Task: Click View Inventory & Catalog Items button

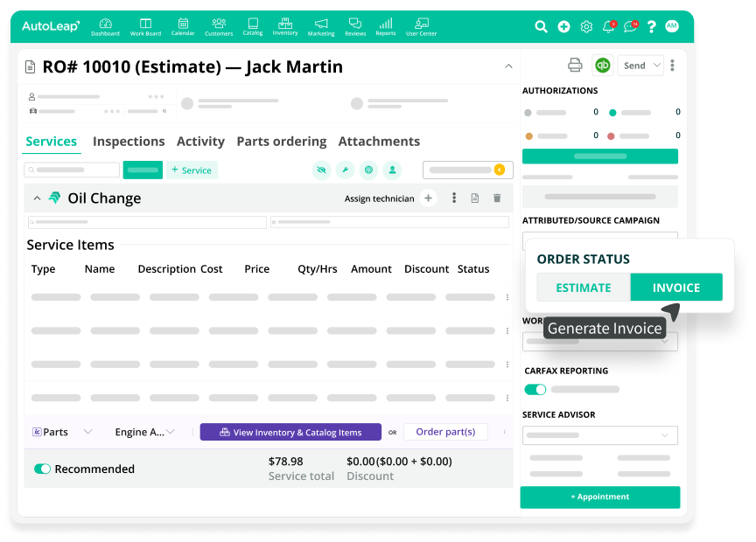Action: (290, 432)
